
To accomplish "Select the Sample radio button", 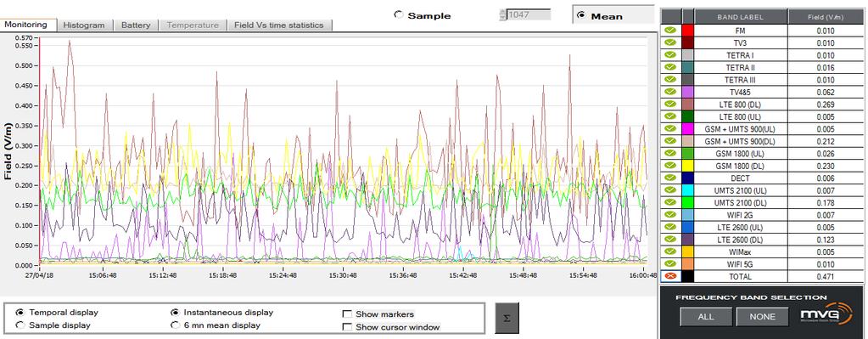I will click(x=399, y=15).
